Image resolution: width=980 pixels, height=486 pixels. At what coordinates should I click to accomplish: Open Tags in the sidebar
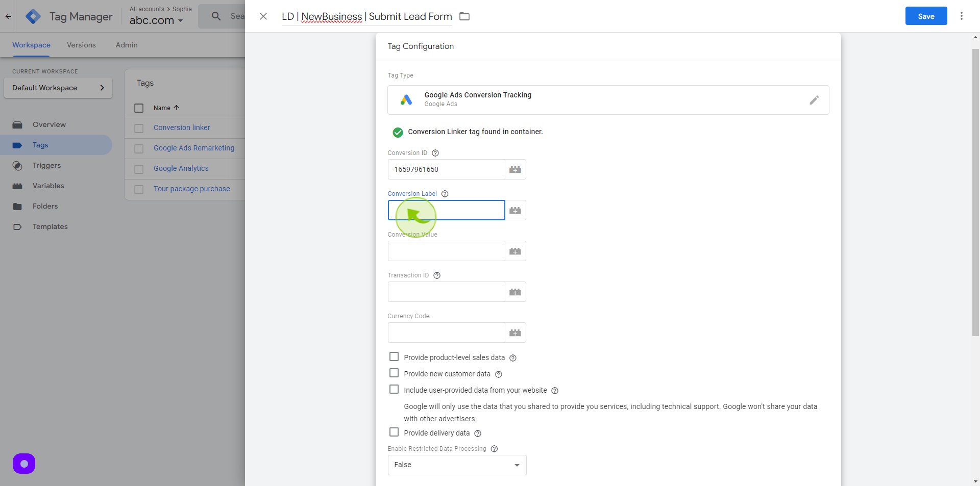pos(40,145)
